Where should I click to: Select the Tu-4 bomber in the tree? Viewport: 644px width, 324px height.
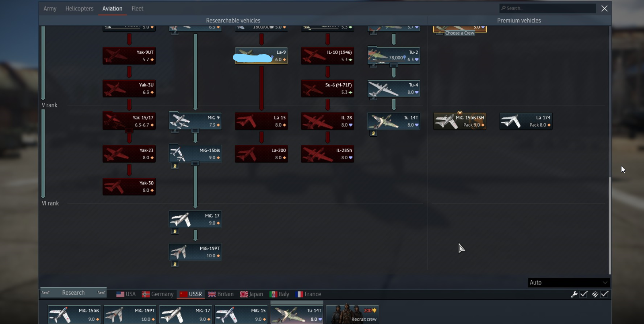pyautogui.click(x=394, y=88)
